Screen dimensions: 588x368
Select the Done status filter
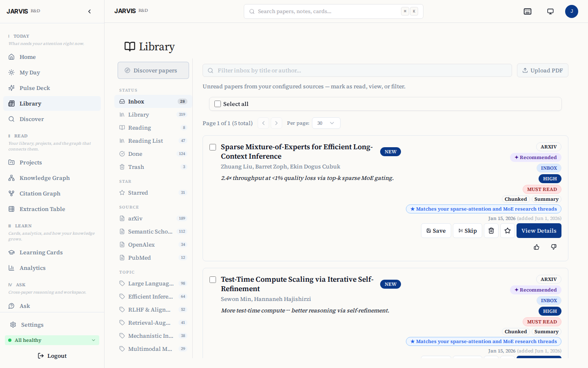click(x=153, y=154)
